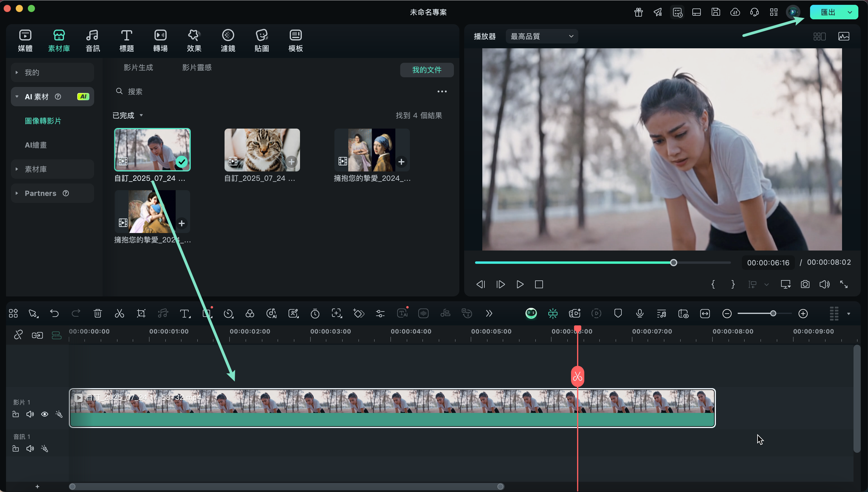Open track layout options dropdown arrow
This screenshot has height=492, width=868.
coord(848,314)
